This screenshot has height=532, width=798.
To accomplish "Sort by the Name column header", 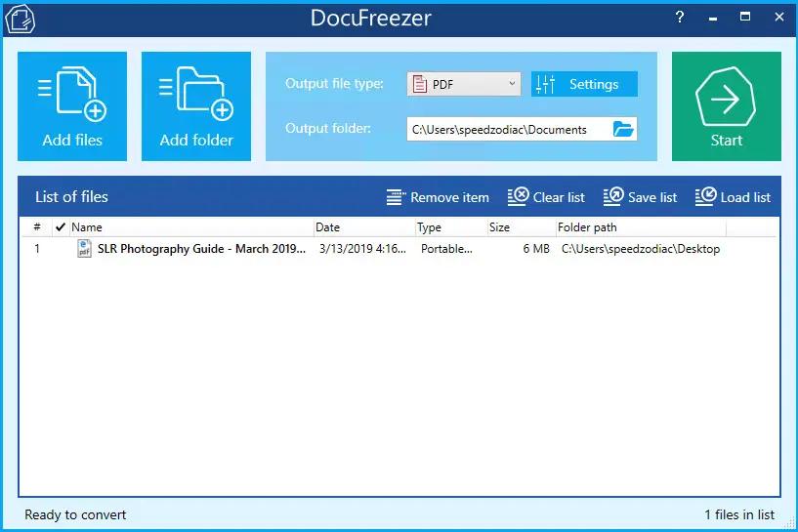I will tap(190, 226).
